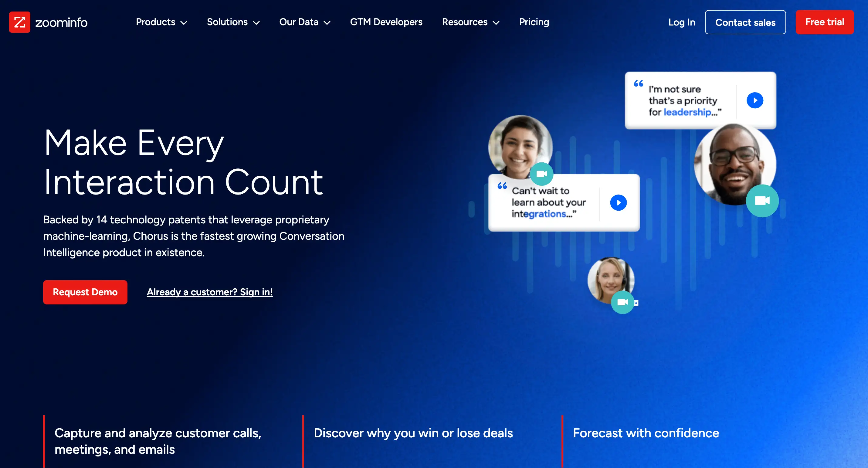868x468 pixels.
Task: Click 'Capture and analyze customer calls' text
Action: click(158, 441)
